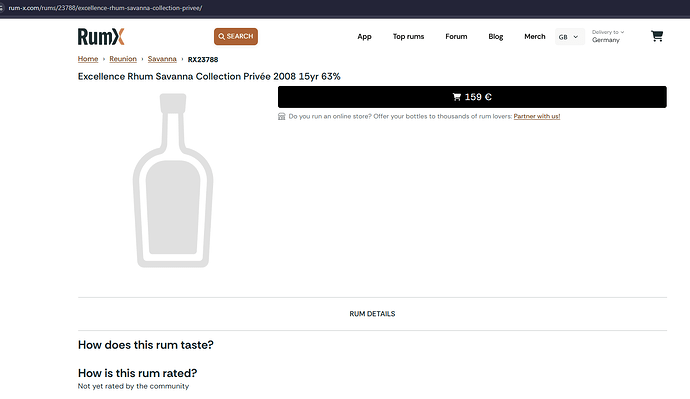Click Not yet rated by the community text
Viewport: 690px width, 399px height.
coord(133,386)
